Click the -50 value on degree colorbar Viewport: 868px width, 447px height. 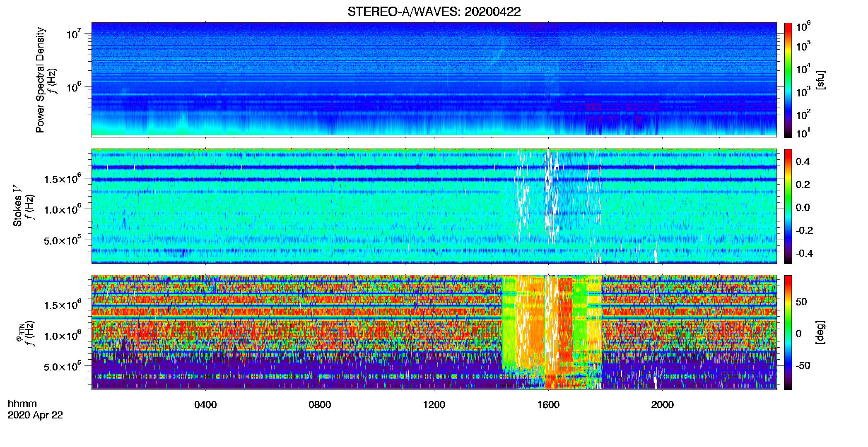click(x=803, y=365)
